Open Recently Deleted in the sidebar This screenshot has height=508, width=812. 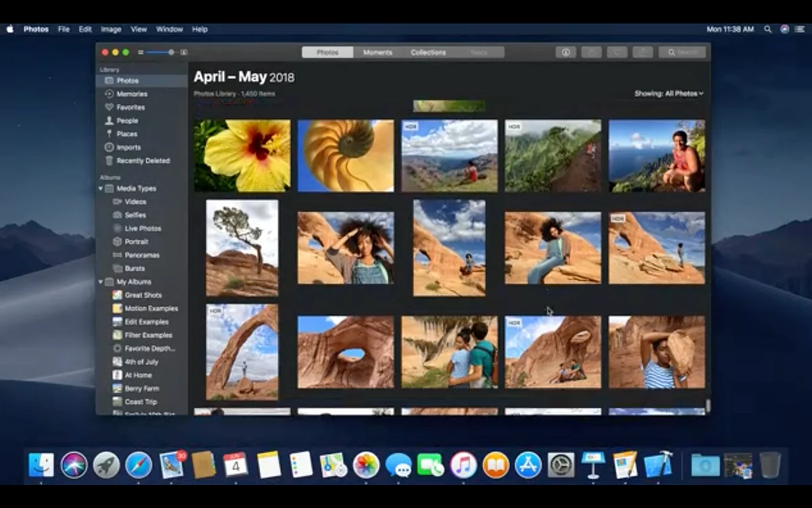tap(142, 161)
